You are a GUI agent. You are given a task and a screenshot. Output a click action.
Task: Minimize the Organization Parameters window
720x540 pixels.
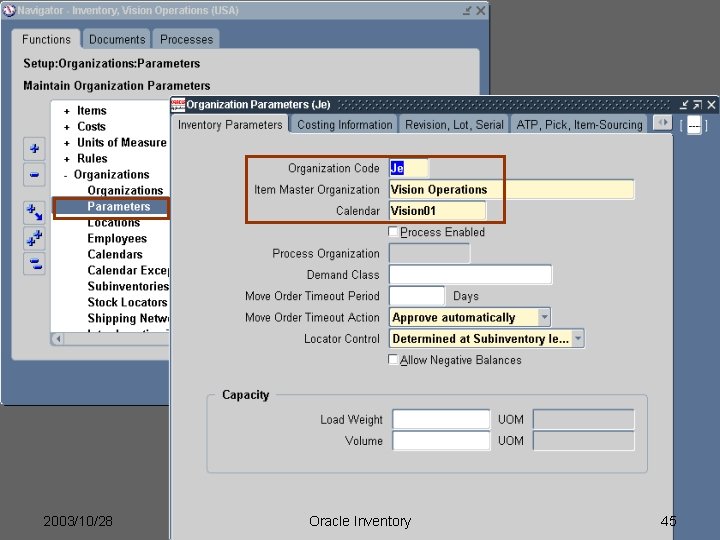point(684,105)
